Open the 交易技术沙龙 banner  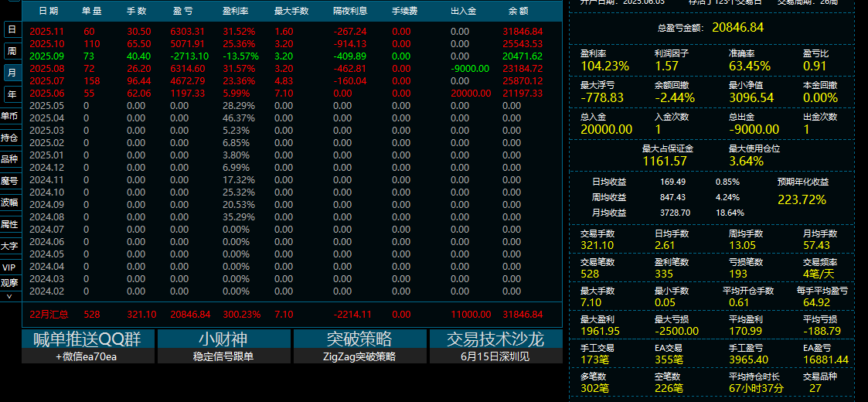click(496, 339)
